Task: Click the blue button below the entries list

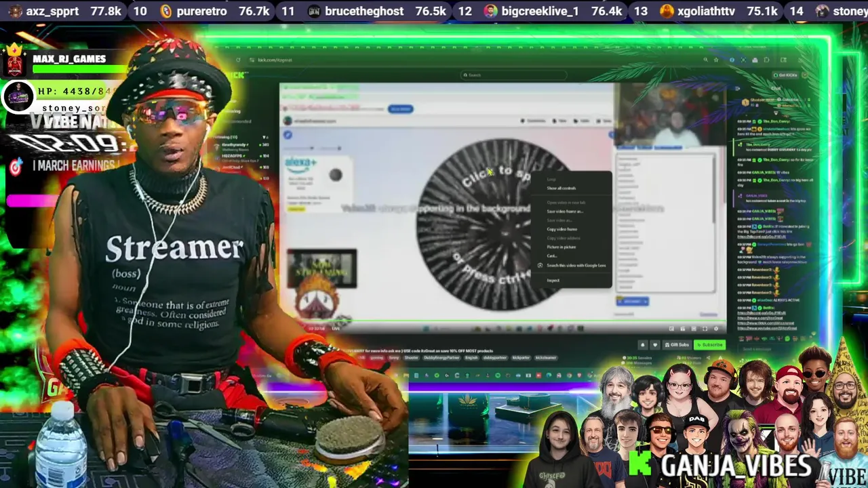Action: tap(632, 301)
